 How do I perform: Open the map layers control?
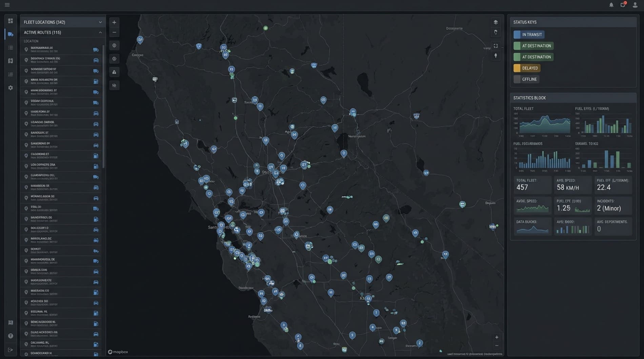pyautogui.click(x=496, y=22)
